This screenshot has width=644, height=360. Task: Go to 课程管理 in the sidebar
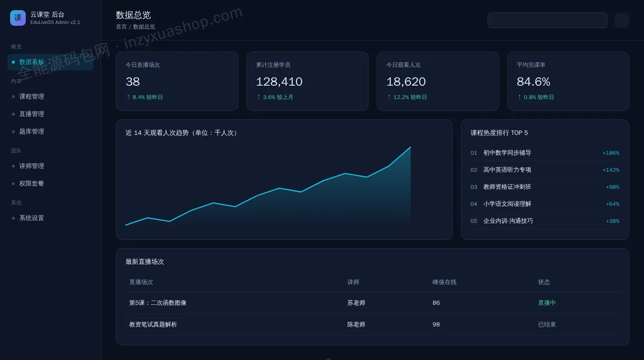(x=50, y=97)
